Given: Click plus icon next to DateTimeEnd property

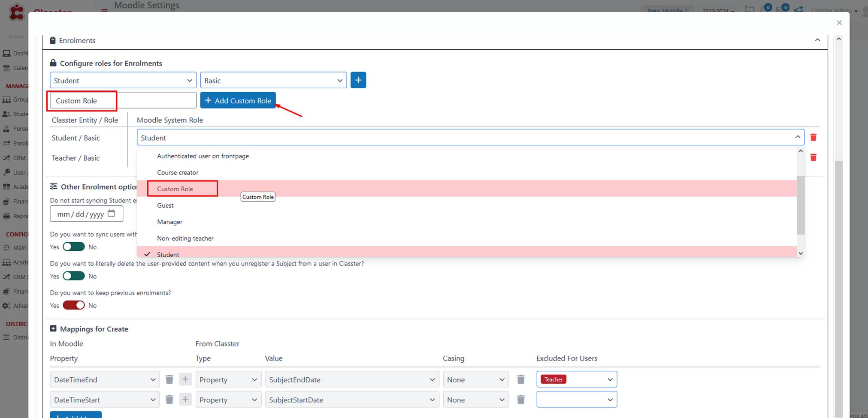Looking at the screenshot, I should coord(185,379).
